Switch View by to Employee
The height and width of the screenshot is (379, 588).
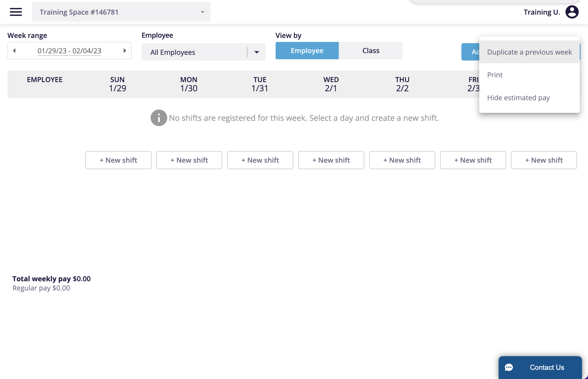pyautogui.click(x=307, y=50)
